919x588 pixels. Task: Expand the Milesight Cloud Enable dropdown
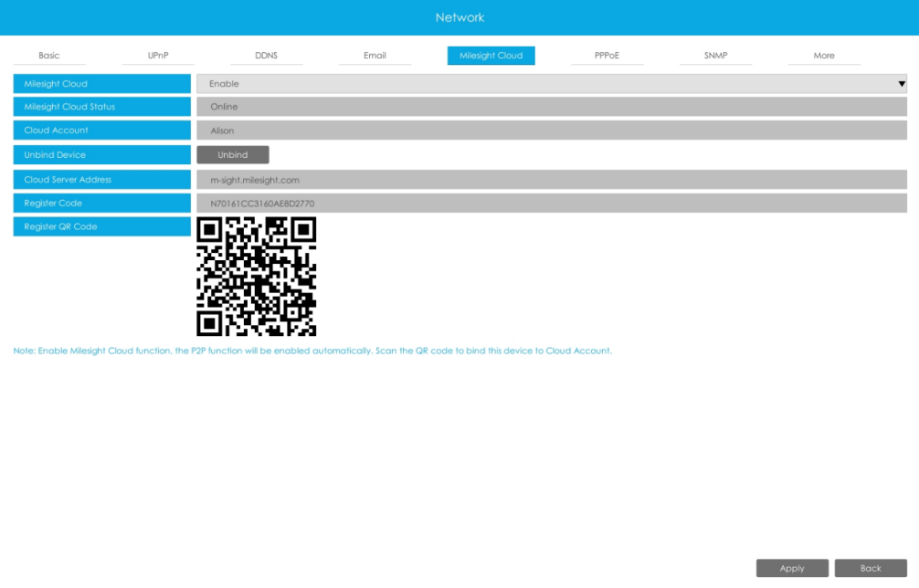[x=552, y=84]
